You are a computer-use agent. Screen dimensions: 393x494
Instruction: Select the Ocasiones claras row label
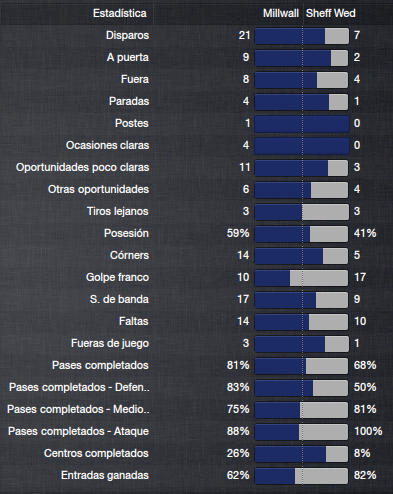[x=107, y=145]
